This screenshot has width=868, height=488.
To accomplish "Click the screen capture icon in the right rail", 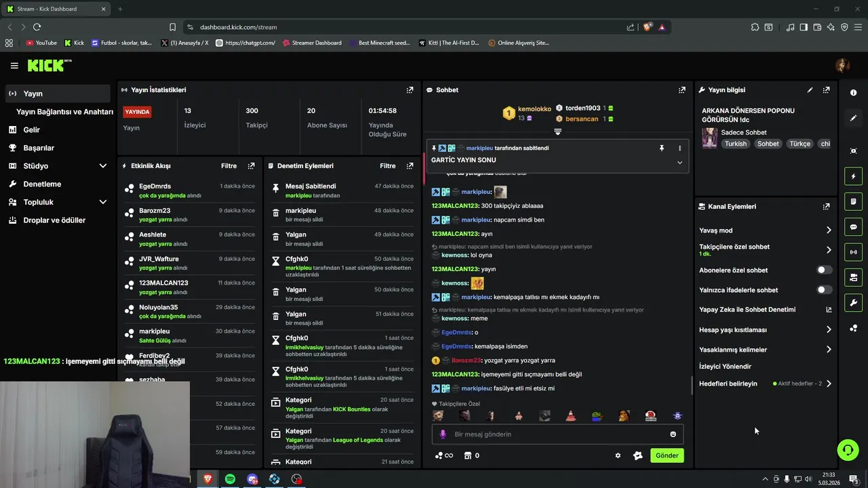I will click(x=853, y=150).
